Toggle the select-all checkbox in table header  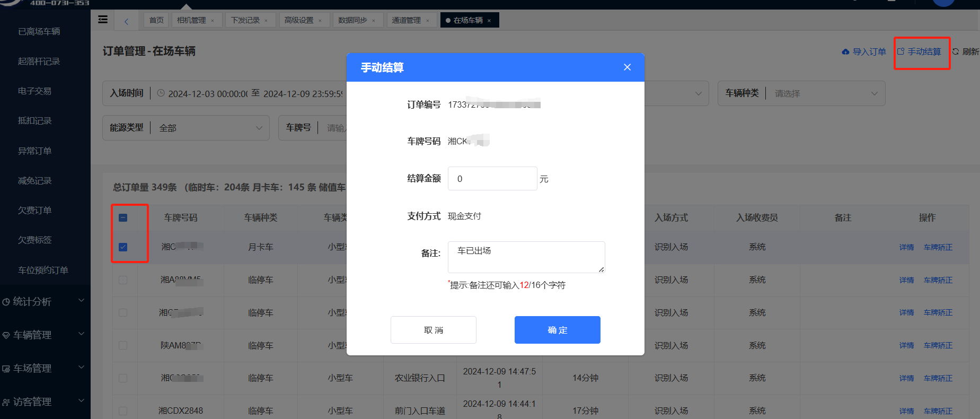pos(123,217)
